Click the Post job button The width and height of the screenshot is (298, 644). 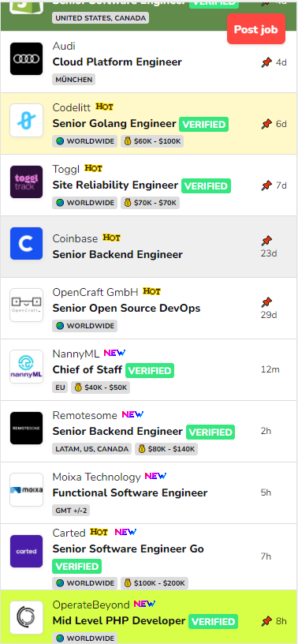pyautogui.click(x=256, y=29)
